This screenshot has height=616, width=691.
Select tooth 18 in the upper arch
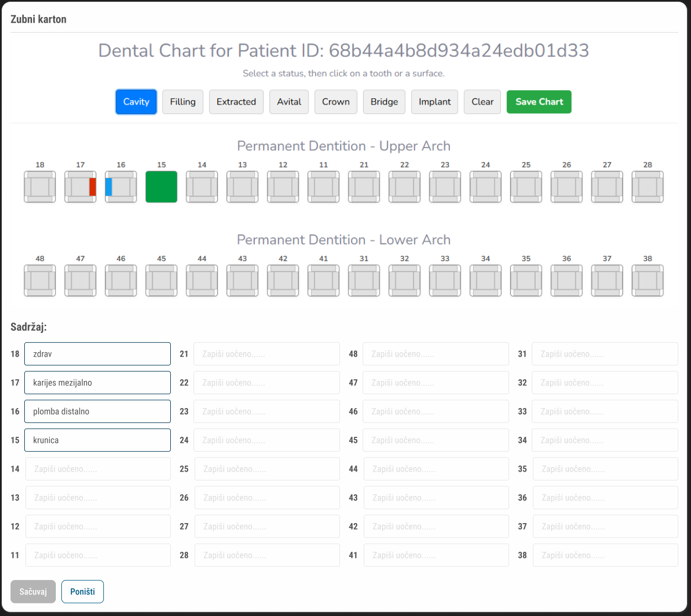point(40,187)
